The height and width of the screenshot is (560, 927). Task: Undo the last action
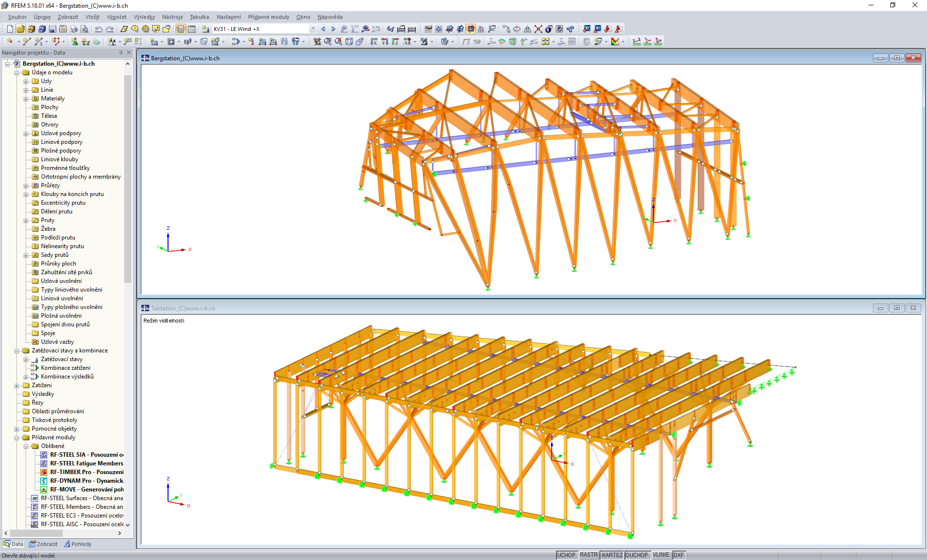98,29
